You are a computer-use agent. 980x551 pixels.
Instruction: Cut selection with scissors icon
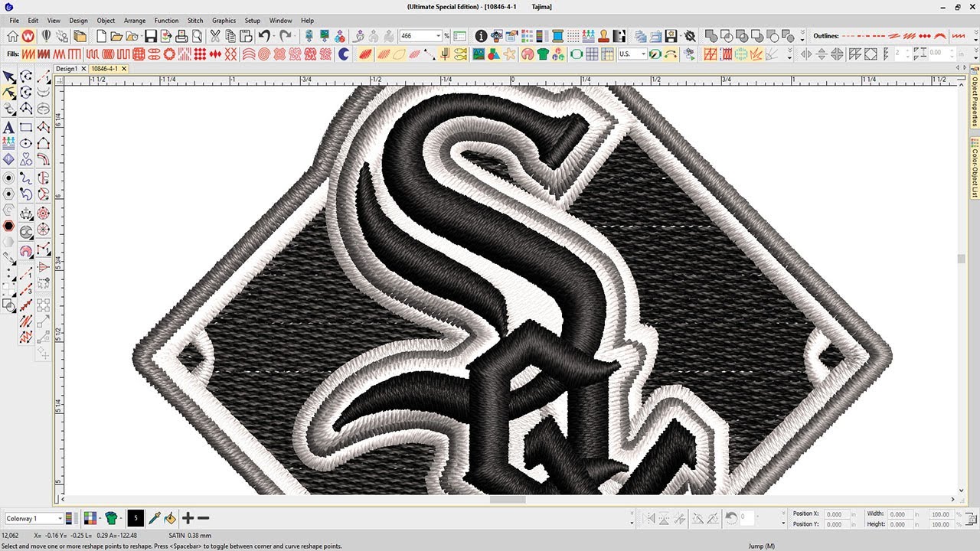[215, 36]
